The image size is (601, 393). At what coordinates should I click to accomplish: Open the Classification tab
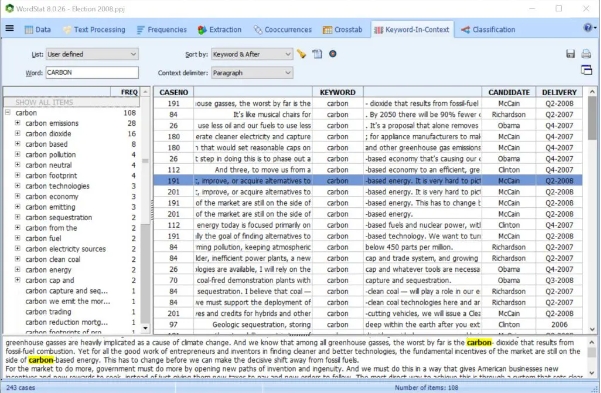[x=488, y=30]
